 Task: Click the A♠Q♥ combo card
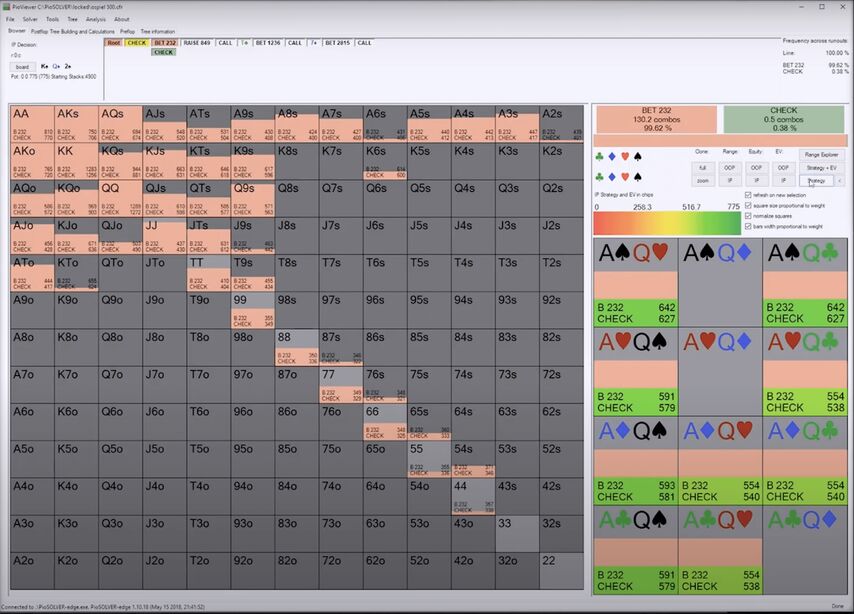[x=636, y=283]
